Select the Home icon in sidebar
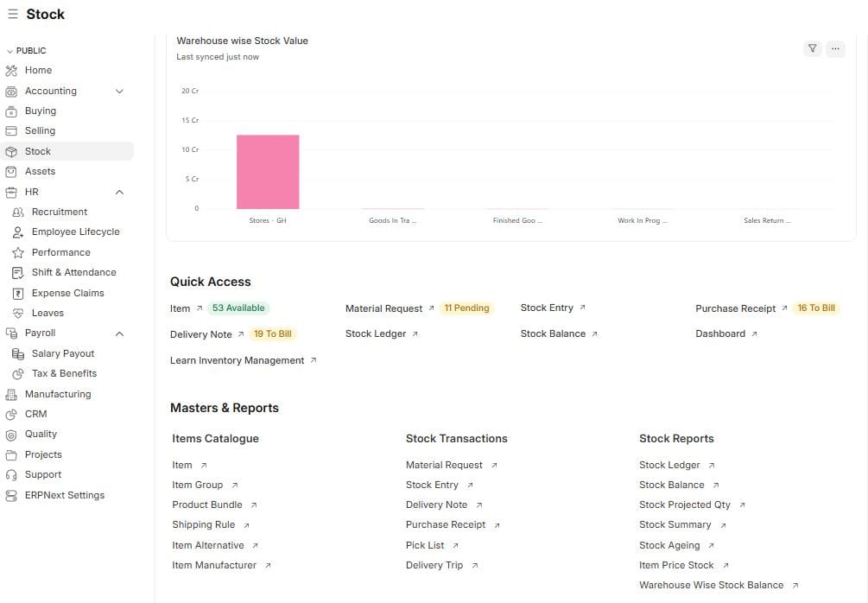 [x=11, y=70]
